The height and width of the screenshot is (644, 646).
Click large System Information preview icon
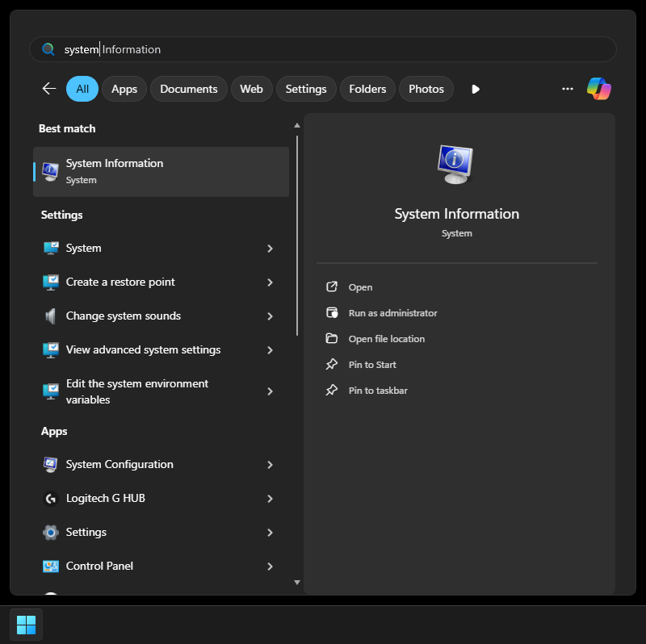(455, 164)
